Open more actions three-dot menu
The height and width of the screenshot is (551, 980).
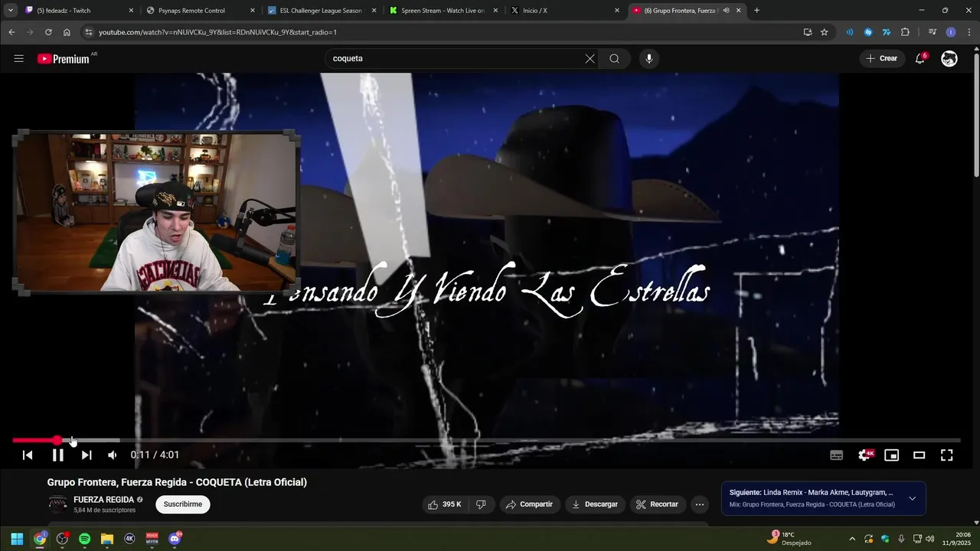[x=699, y=504]
